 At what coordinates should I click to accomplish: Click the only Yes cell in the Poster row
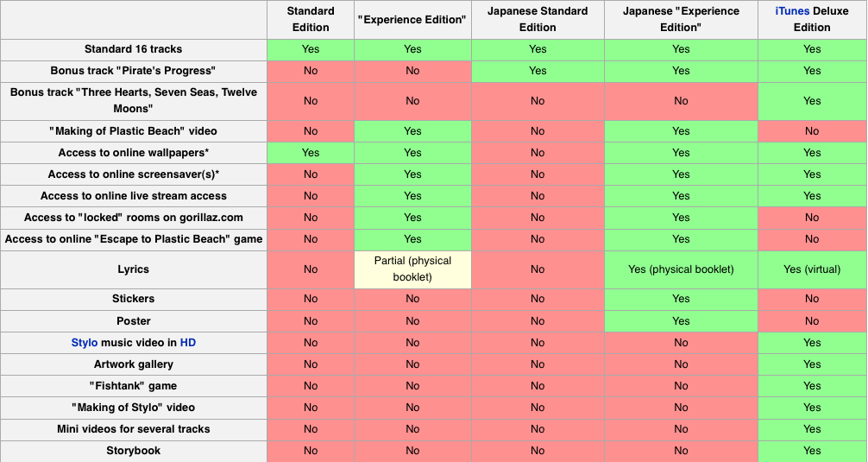pyautogui.click(x=681, y=321)
